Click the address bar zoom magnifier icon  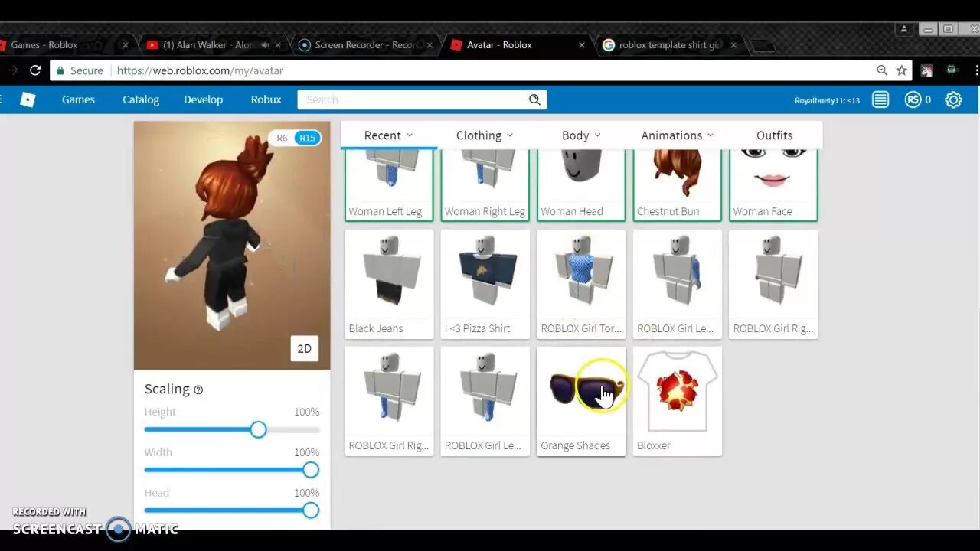(x=882, y=70)
